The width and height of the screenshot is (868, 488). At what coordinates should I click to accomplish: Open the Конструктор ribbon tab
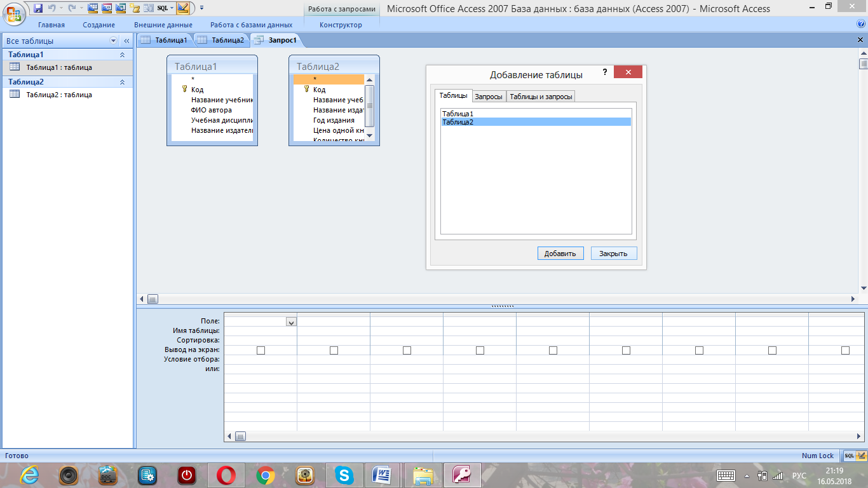tap(341, 25)
